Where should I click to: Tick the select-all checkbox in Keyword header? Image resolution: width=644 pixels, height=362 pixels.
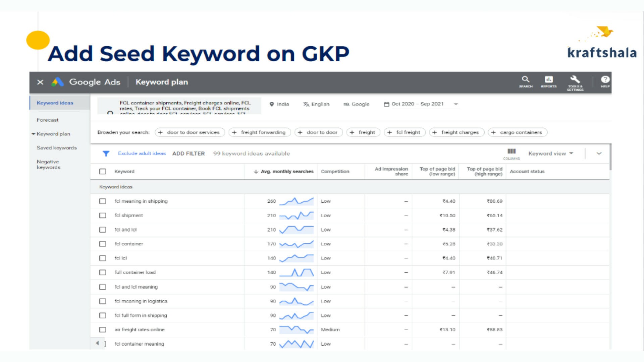click(103, 172)
